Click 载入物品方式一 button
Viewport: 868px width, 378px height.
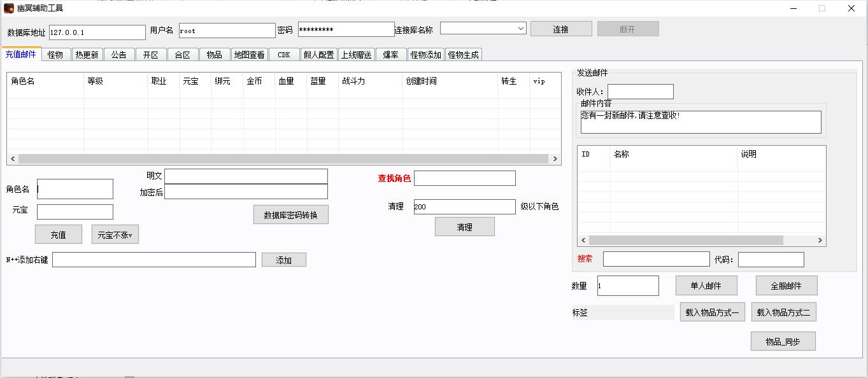pyautogui.click(x=712, y=312)
